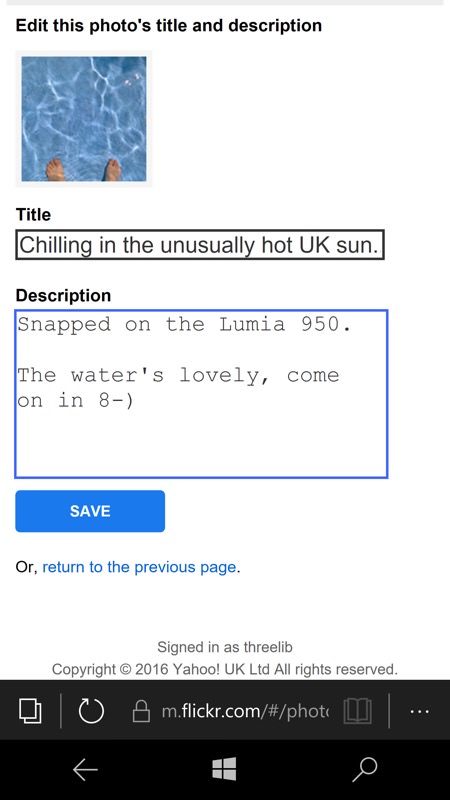450x800 pixels.
Task: Click the padlock security icon
Action: tap(141, 711)
